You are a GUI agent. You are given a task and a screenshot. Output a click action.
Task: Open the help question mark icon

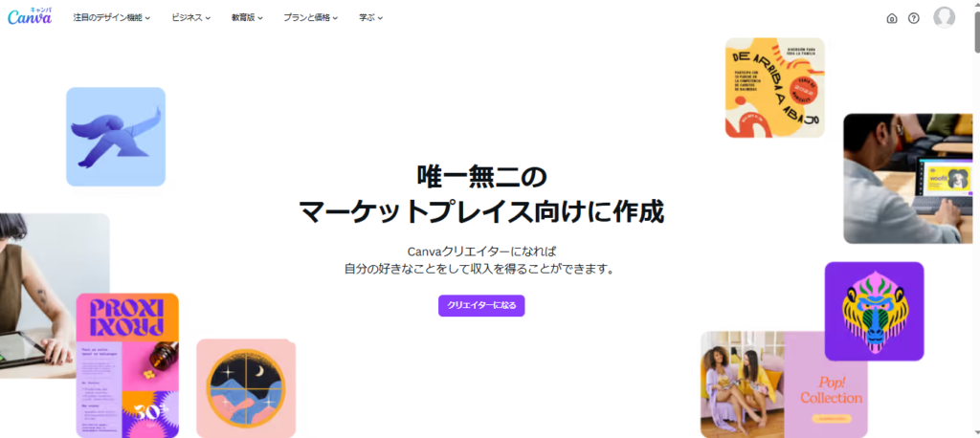pyautogui.click(x=914, y=18)
